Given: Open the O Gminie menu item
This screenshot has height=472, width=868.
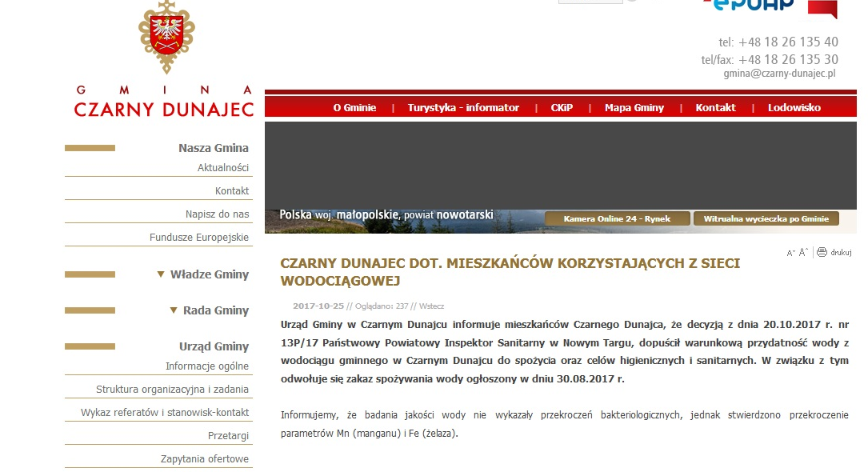Looking at the screenshot, I should pos(354,108).
